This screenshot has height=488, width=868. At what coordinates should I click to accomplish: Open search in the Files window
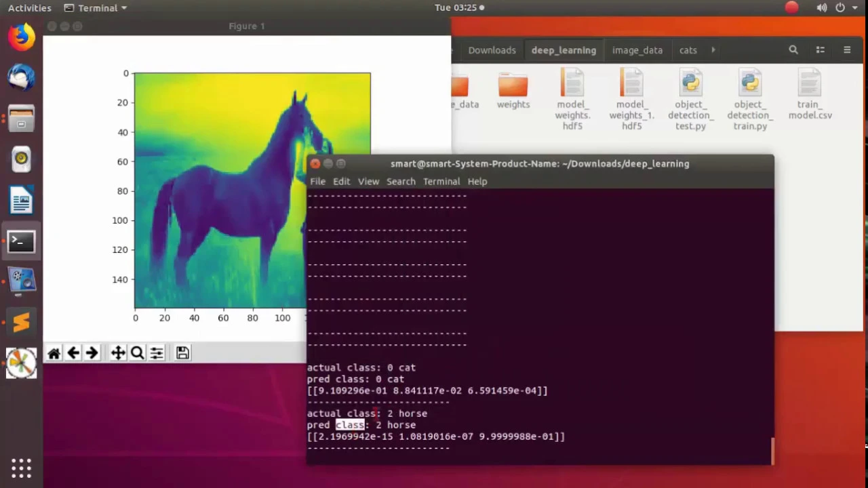(793, 50)
